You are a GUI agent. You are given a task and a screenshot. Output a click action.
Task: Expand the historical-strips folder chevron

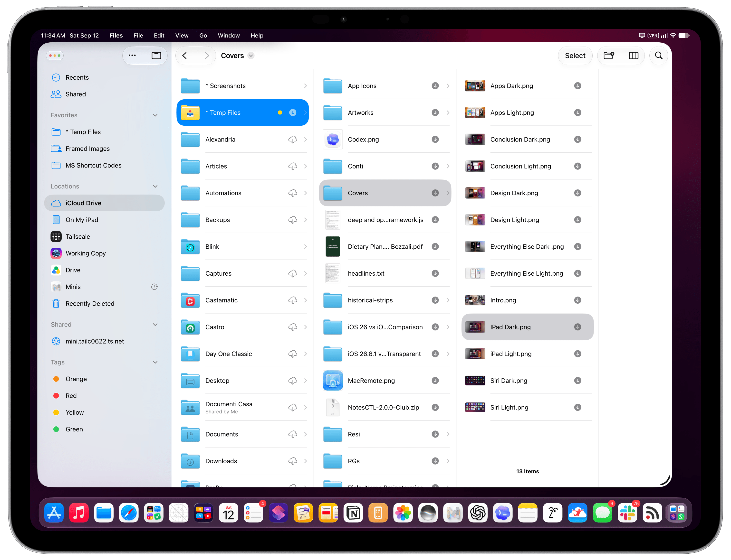coord(448,300)
